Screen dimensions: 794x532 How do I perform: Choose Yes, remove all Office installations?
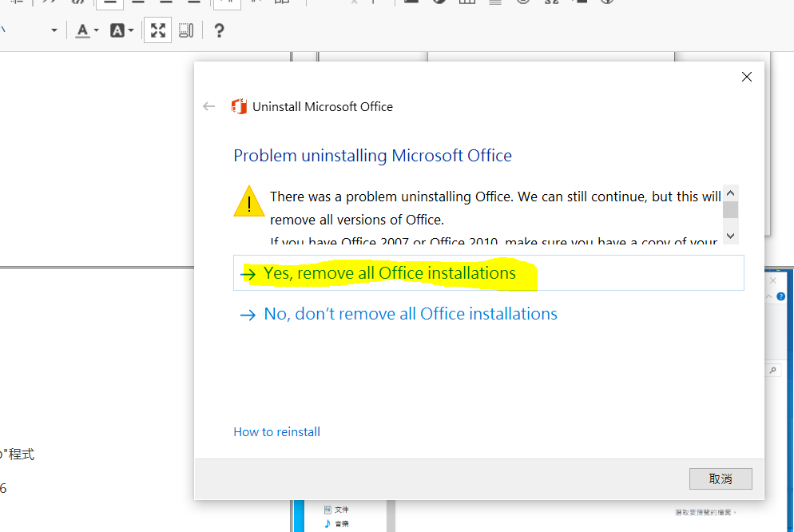click(x=489, y=273)
